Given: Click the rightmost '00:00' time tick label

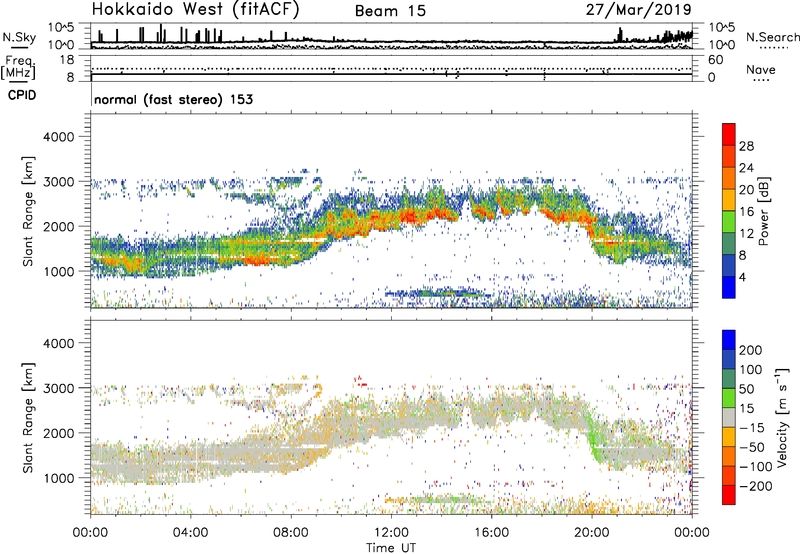Looking at the screenshot, I should click(x=692, y=533).
